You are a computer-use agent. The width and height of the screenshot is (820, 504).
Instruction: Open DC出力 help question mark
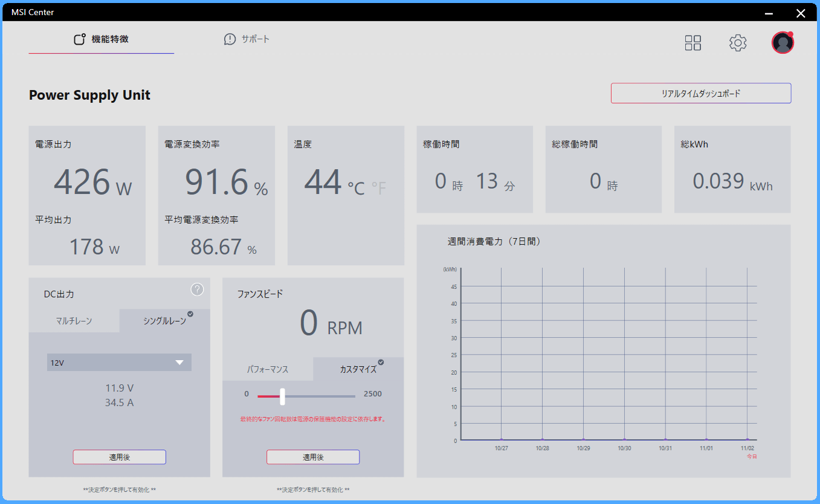pyautogui.click(x=197, y=289)
